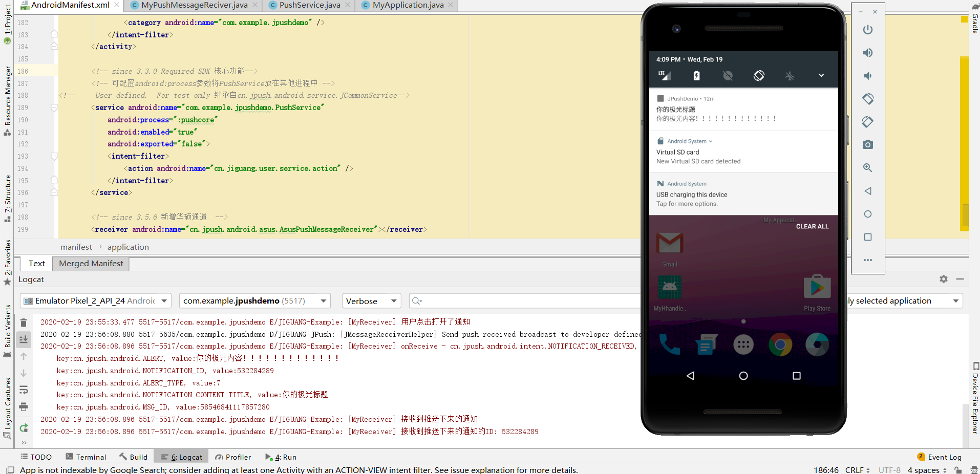Image resolution: width=980 pixels, height=474 pixels.
Task: Click emulator power button icon
Action: (867, 30)
